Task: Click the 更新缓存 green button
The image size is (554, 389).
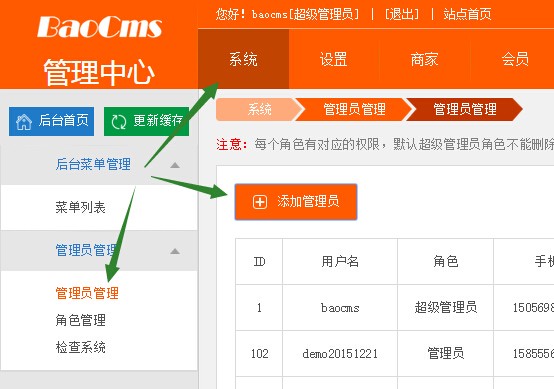Action: [x=146, y=121]
